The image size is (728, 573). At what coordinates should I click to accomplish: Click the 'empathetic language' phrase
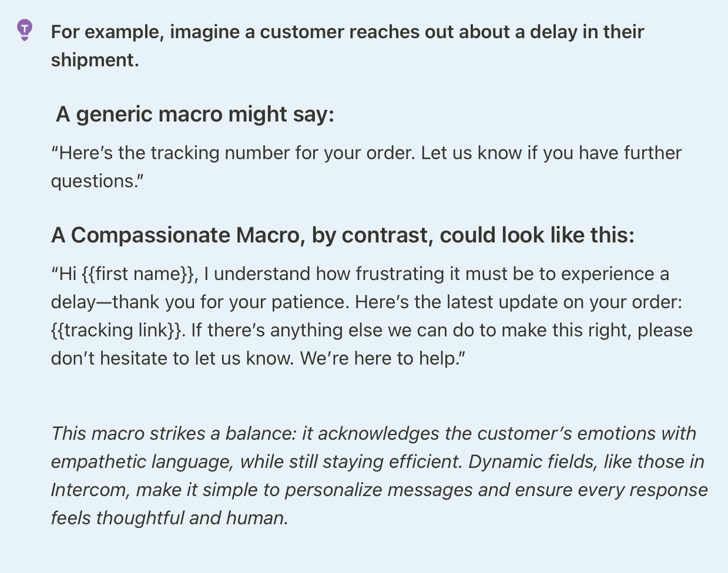pos(143,461)
